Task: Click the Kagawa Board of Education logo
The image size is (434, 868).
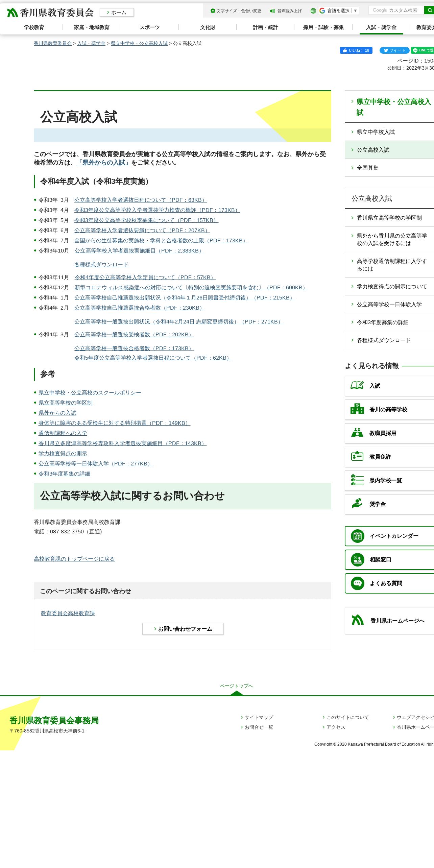Action: (x=50, y=13)
